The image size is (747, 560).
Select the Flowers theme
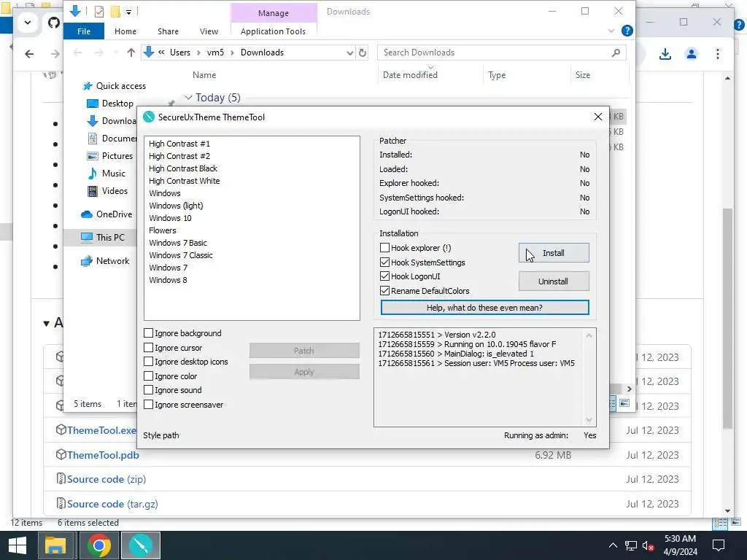tap(163, 230)
